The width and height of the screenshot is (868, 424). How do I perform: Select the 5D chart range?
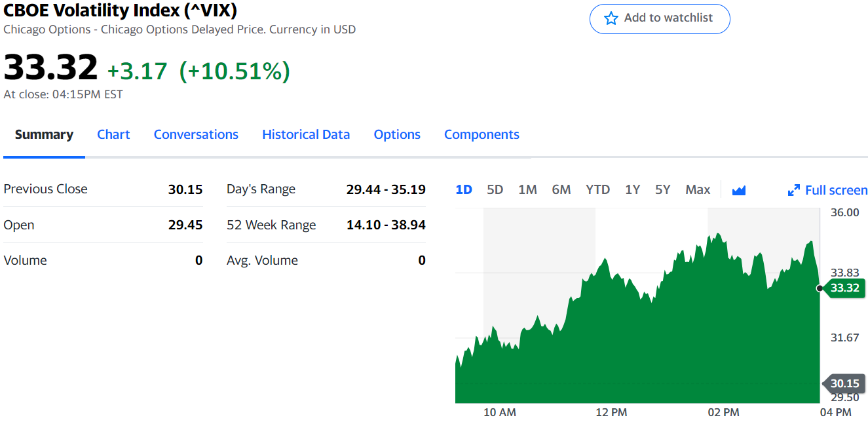click(x=495, y=189)
